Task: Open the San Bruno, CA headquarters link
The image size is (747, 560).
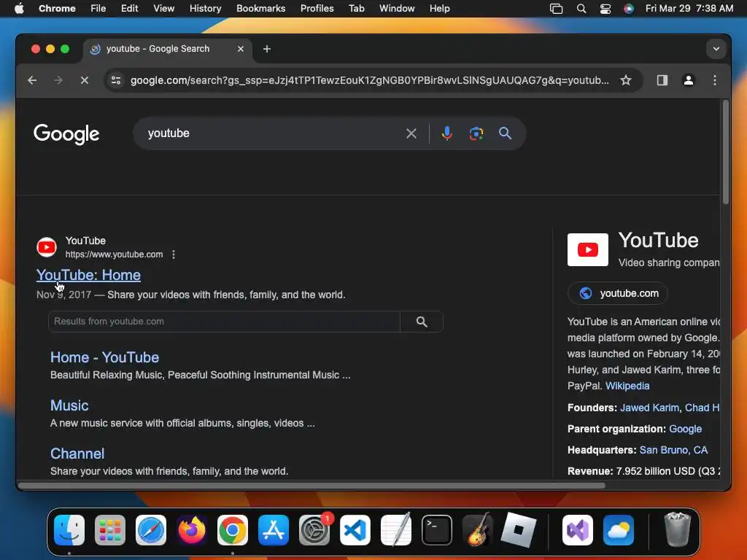Action: pyautogui.click(x=673, y=450)
